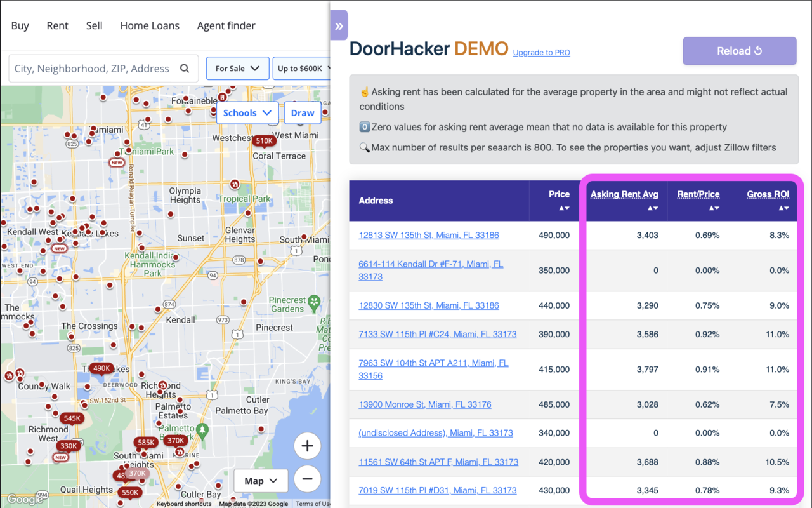
Task: Click the 490K price marker on the map
Action: pyautogui.click(x=101, y=368)
